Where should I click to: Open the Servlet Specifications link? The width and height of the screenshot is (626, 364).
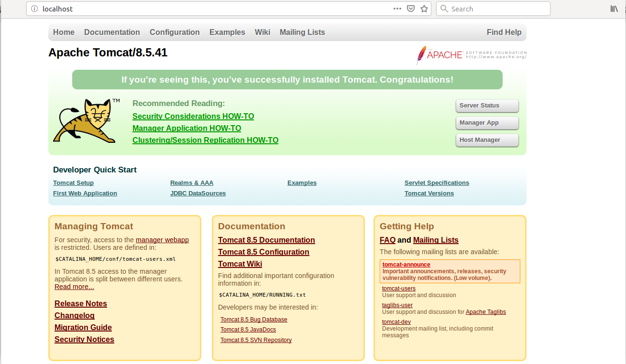click(437, 183)
